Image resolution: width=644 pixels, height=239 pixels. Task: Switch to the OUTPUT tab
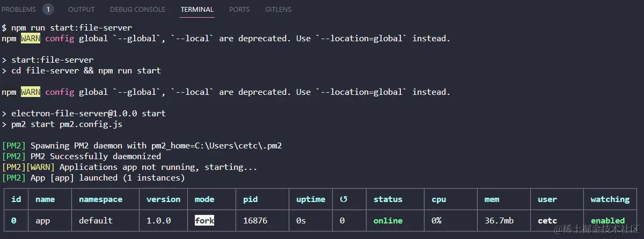click(82, 10)
